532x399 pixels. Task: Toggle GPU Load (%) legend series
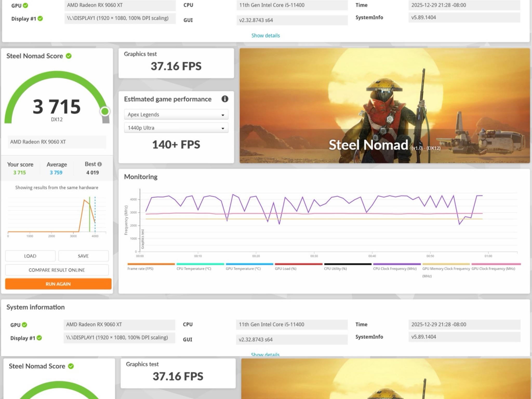285,269
